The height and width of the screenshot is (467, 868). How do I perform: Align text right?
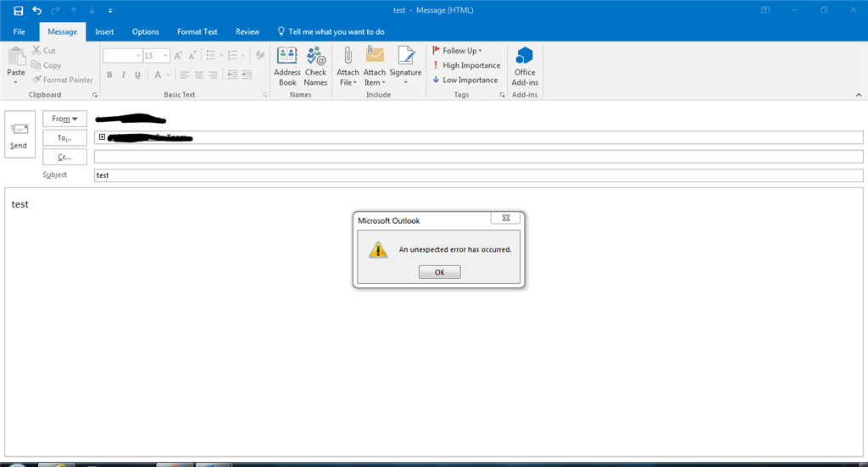tap(213, 75)
